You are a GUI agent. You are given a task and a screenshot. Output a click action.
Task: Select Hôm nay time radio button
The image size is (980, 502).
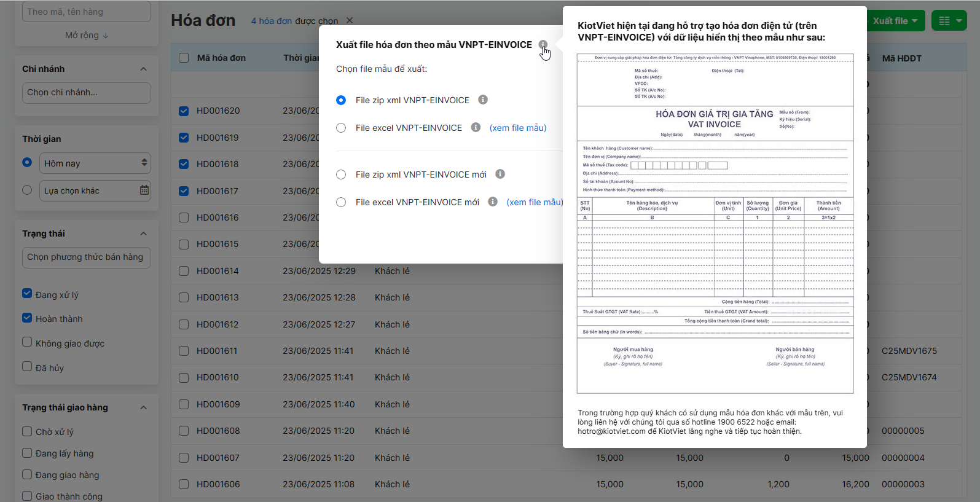point(27,162)
